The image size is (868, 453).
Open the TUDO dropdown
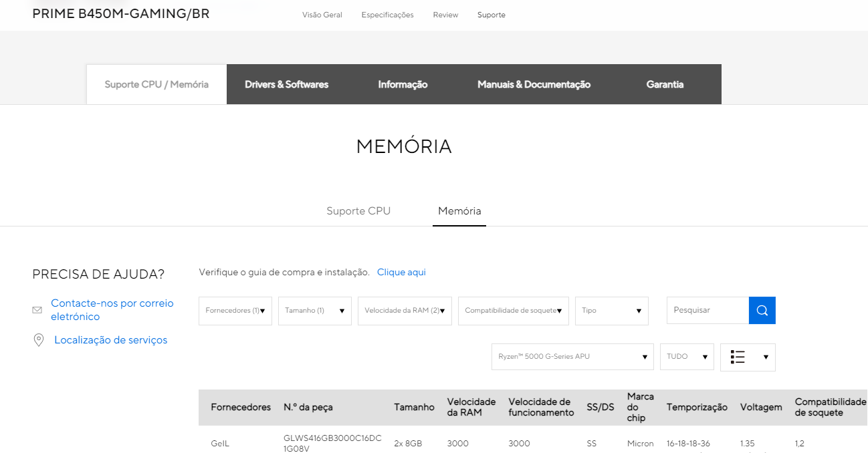tap(687, 357)
